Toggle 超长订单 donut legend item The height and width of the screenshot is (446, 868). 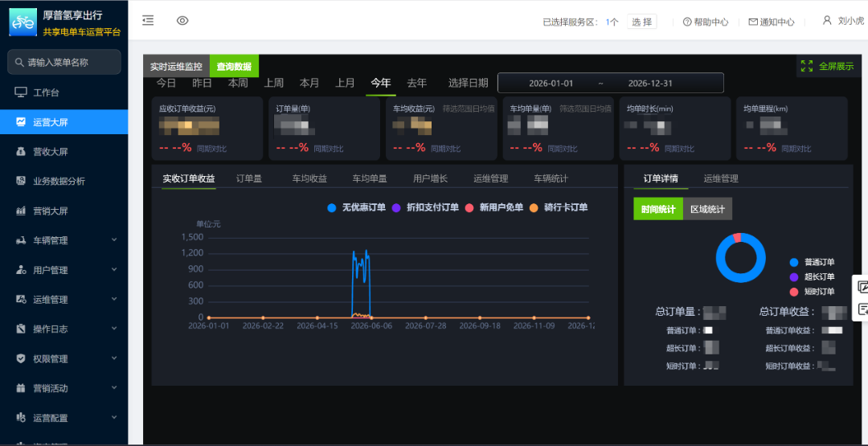[812, 276]
